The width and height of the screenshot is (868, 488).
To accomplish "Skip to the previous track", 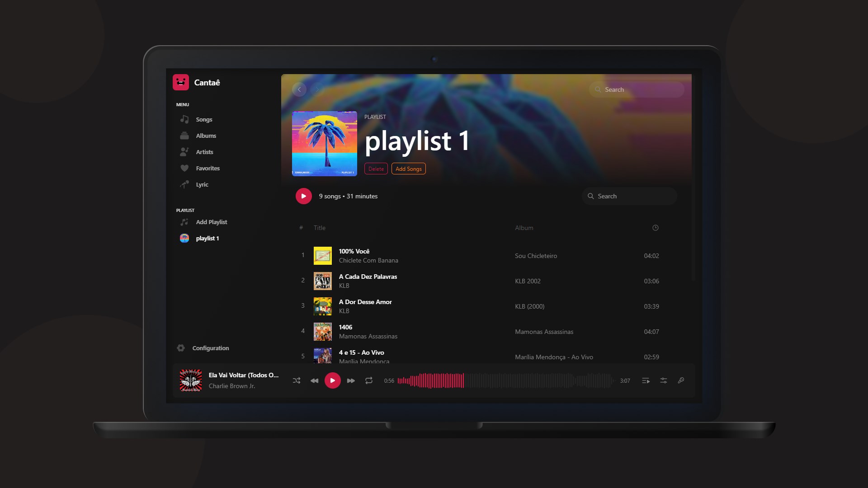I will point(314,380).
